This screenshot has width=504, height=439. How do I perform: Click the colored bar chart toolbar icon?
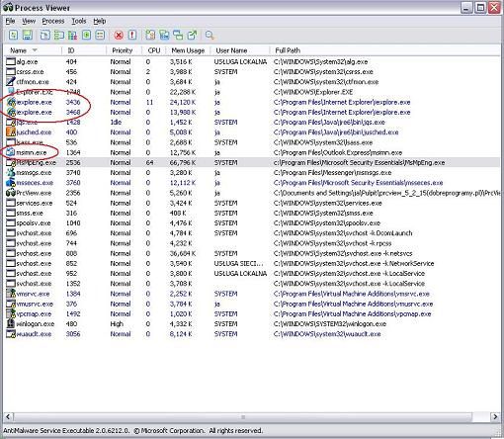click(72, 35)
